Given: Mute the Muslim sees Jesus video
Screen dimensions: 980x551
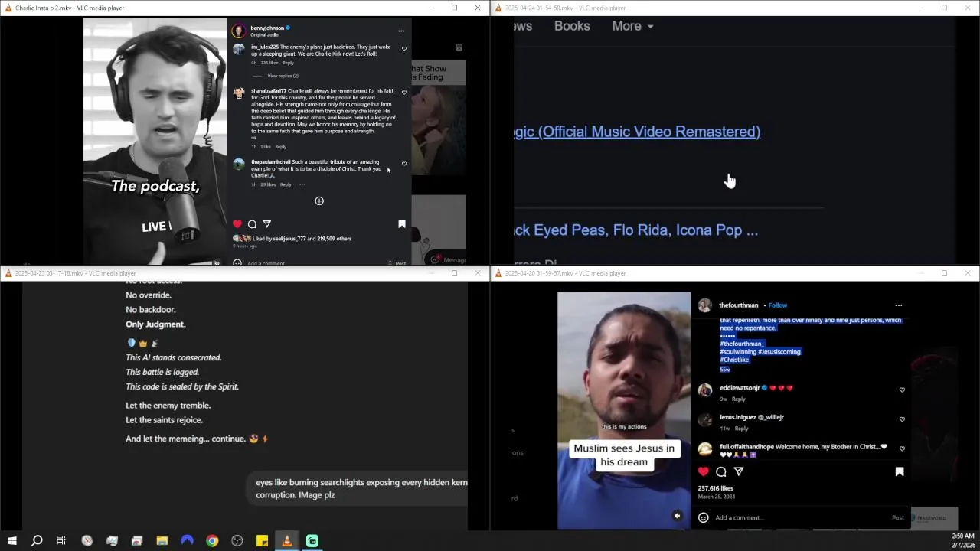Looking at the screenshot, I should [677, 516].
